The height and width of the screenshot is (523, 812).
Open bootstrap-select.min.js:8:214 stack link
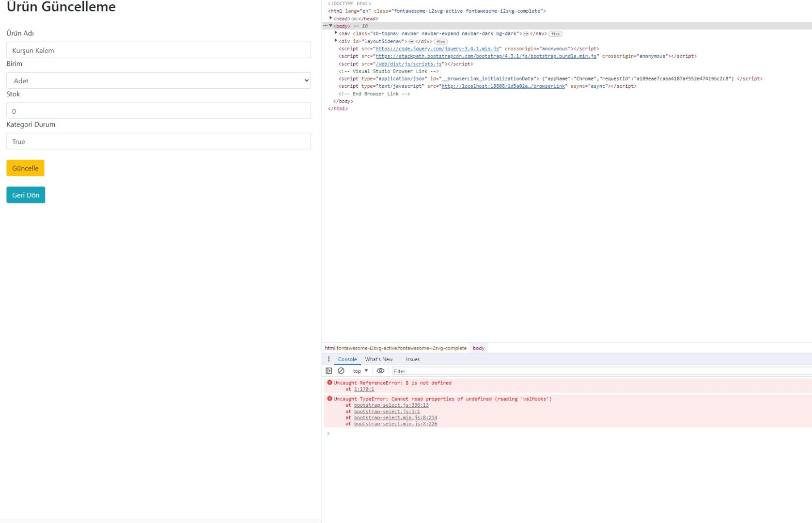tap(395, 417)
